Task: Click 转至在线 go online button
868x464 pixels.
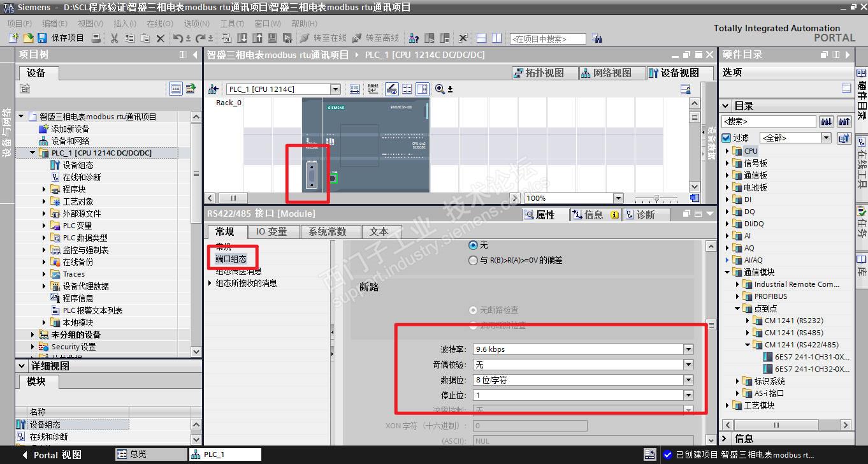Action: coord(324,38)
